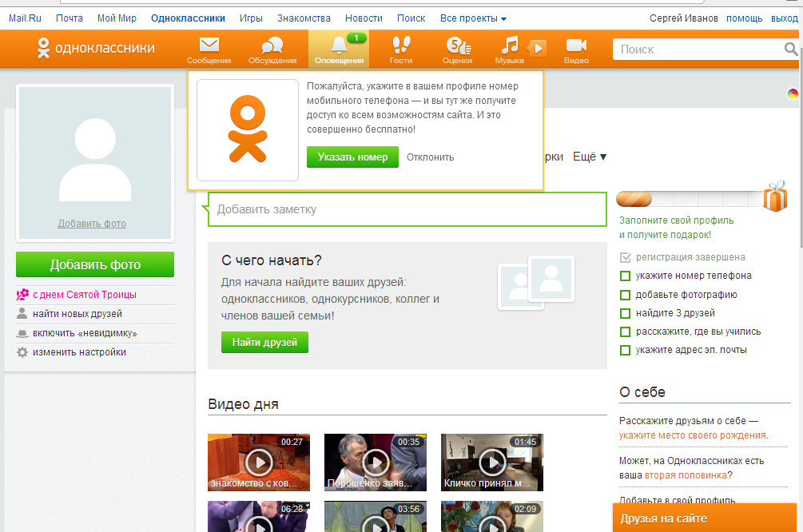Open Гости footprints icon
Screen dimensions: 803x532
401,45
